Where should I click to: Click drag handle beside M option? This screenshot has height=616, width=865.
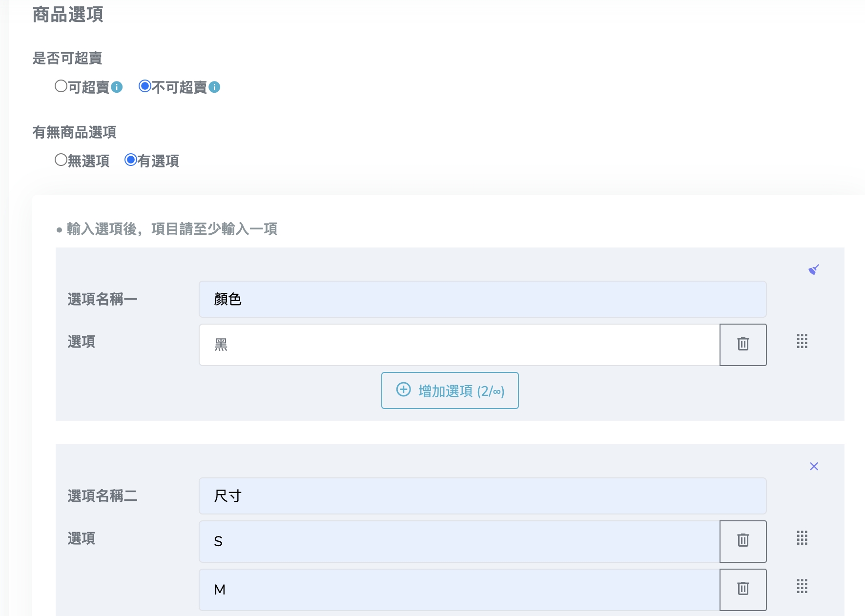(802, 586)
